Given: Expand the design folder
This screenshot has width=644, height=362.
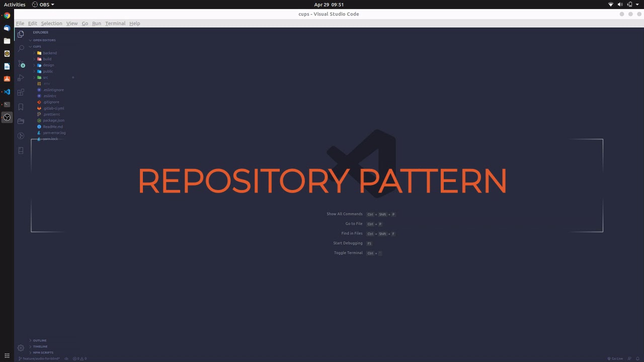Looking at the screenshot, I should 48,65.
